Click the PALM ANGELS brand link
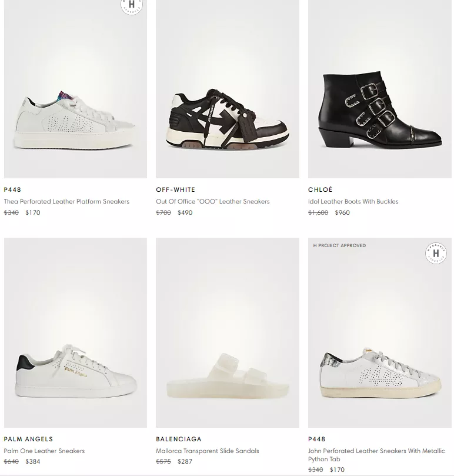Screen dimensions: 454x476 [x=28, y=440]
